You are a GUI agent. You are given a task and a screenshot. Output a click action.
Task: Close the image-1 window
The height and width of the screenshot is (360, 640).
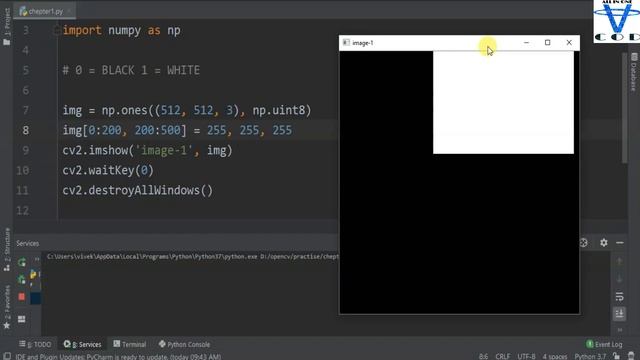(569, 42)
